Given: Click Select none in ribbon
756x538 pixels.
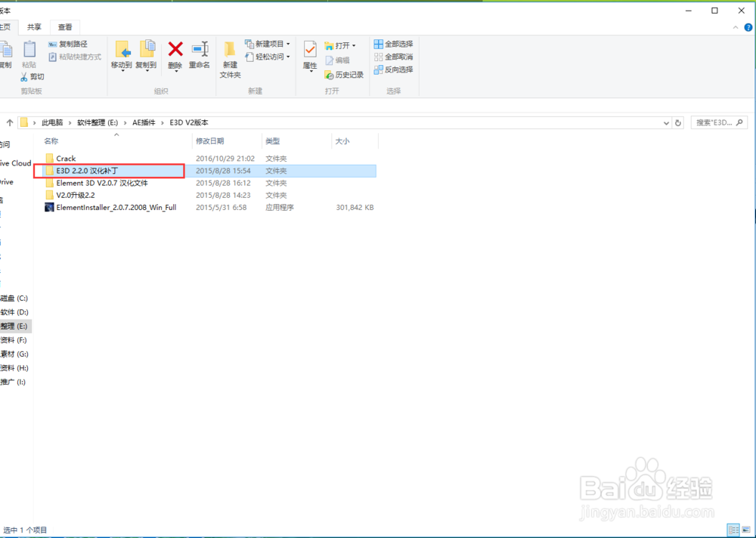Looking at the screenshot, I should 393,57.
